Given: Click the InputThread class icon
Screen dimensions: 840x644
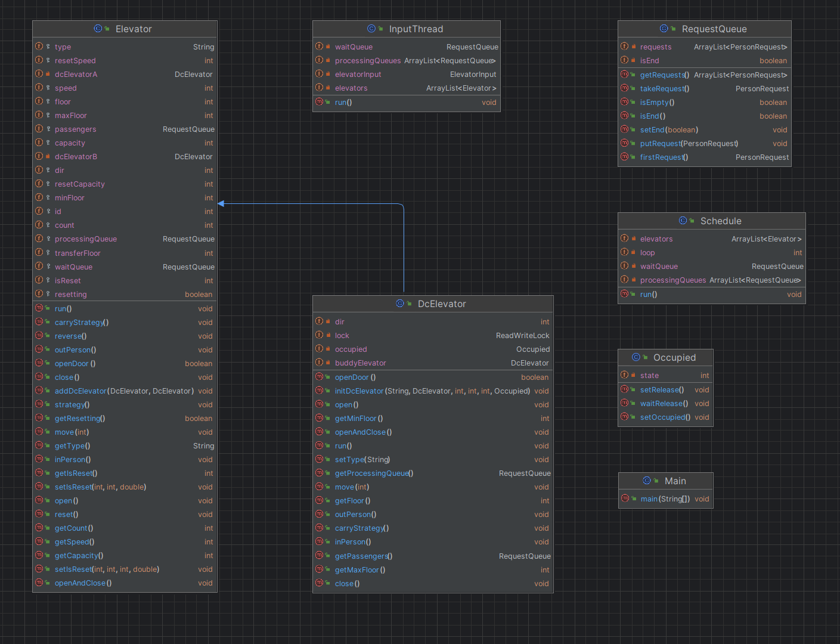Looking at the screenshot, I should pyautogui.click(x=371, y=29).
